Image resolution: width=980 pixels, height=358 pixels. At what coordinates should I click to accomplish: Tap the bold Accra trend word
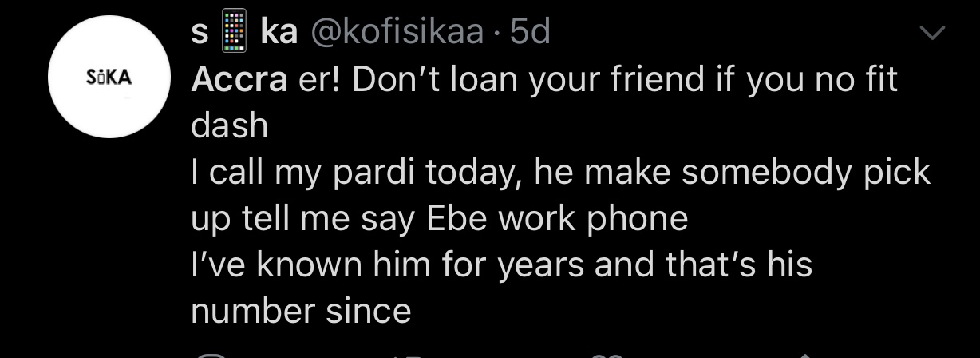(x=239, y=80)
